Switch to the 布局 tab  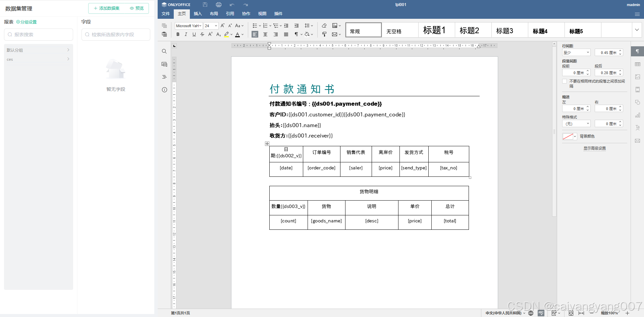coord(214,14)
